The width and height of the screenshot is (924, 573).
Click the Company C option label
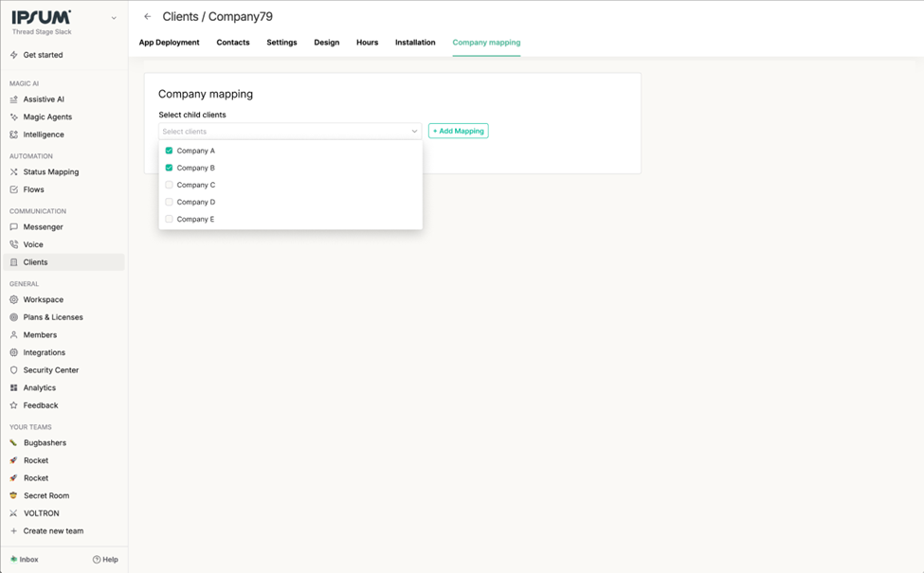pyautogui.click(x=196, y=185)
